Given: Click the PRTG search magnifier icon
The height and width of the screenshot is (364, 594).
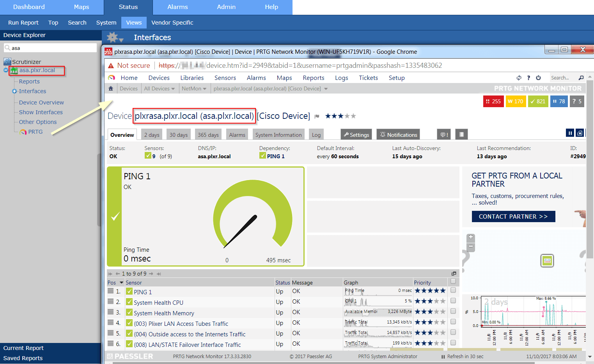Looking at the screenshot, I should 581,78.
